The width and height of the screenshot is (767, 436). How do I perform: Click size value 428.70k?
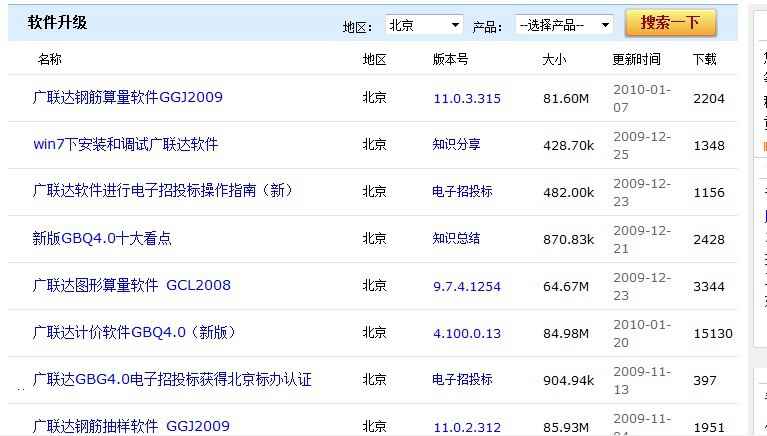click(x=568, y=145)
